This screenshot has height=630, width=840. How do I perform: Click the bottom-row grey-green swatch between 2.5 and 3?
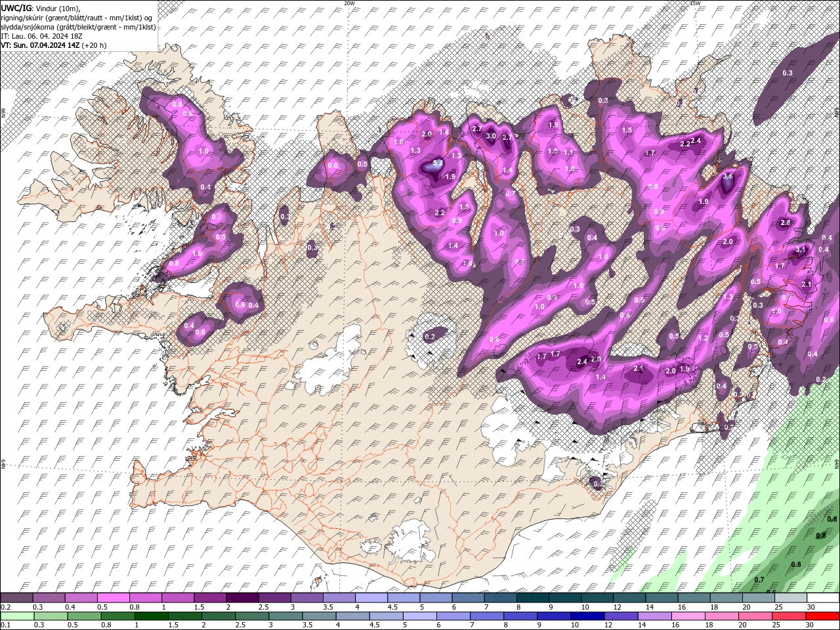click(x=251, y=616)
